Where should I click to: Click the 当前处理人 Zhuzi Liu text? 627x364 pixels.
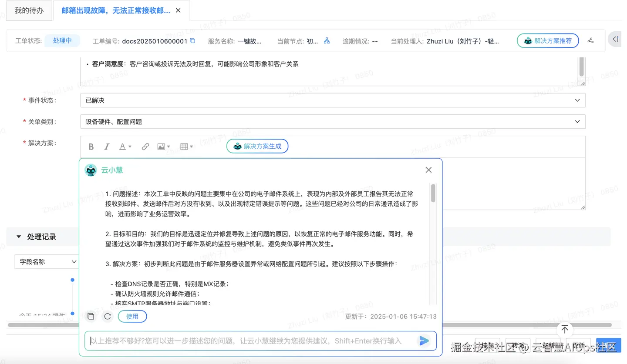pos(463,41)
